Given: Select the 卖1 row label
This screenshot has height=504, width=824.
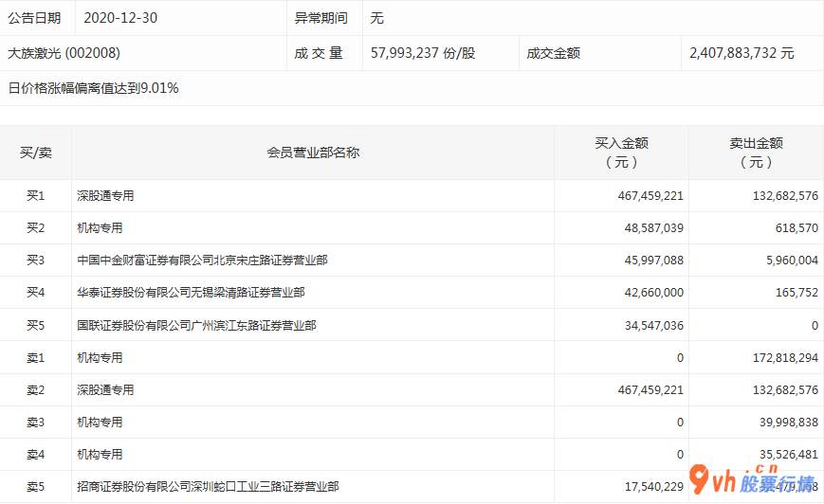Looking at the screenshot, I should (x=36, y=357).
